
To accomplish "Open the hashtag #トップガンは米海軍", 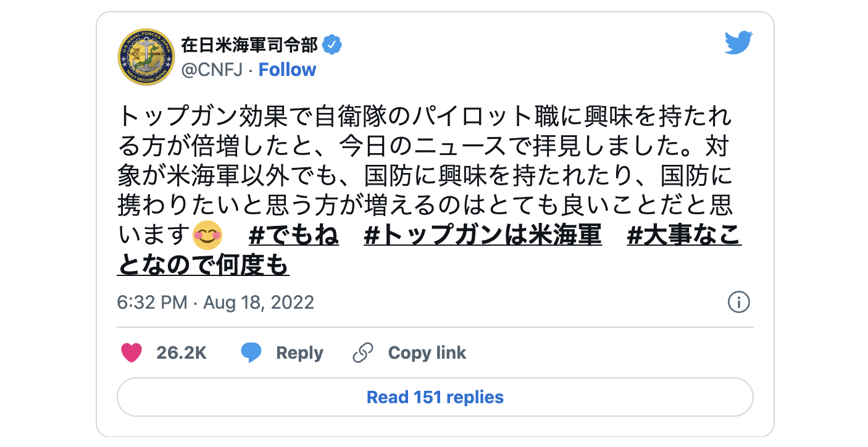I will [x=483, y=236].
